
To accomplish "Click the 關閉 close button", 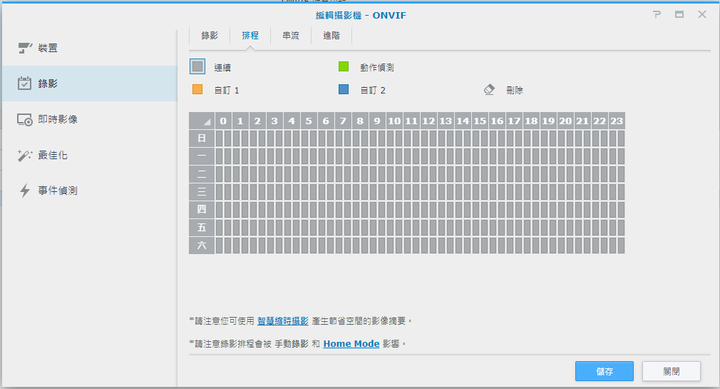I will pyautogui.click(x=671, y=371).
